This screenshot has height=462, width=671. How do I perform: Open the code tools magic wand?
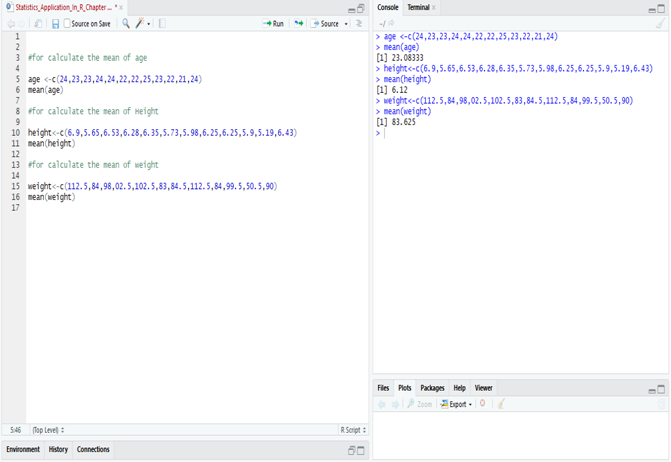coord(140,24)
